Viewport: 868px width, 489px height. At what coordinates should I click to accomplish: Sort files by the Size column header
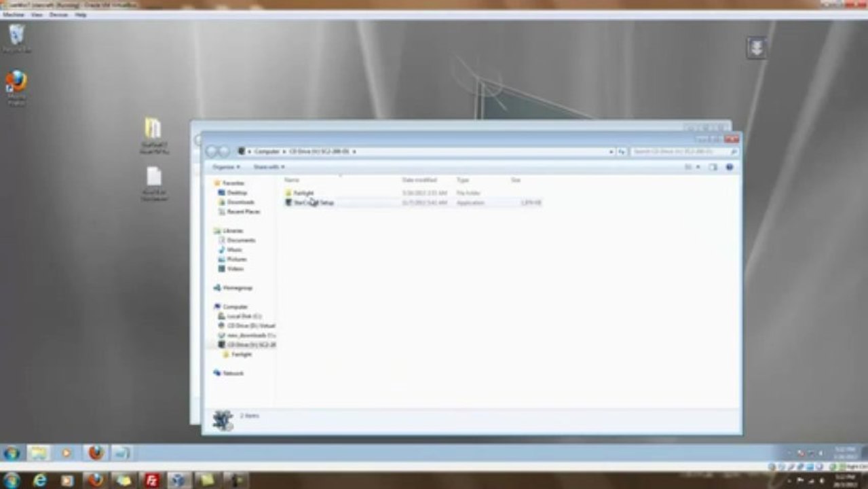click(x=516, y=180)
